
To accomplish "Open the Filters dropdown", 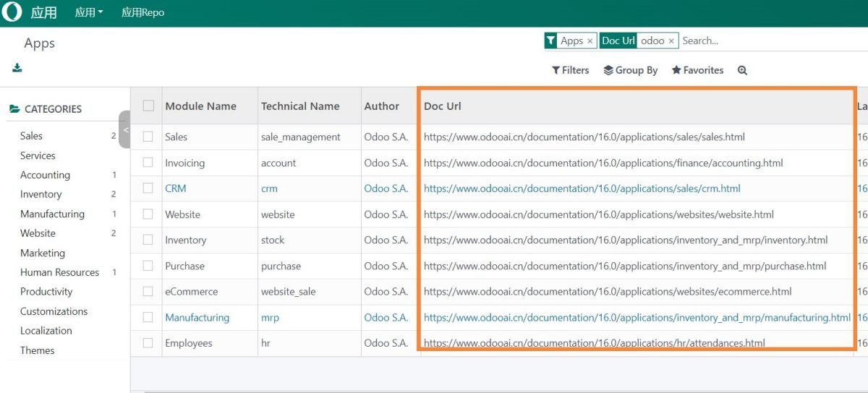I will tap(570, 70).
